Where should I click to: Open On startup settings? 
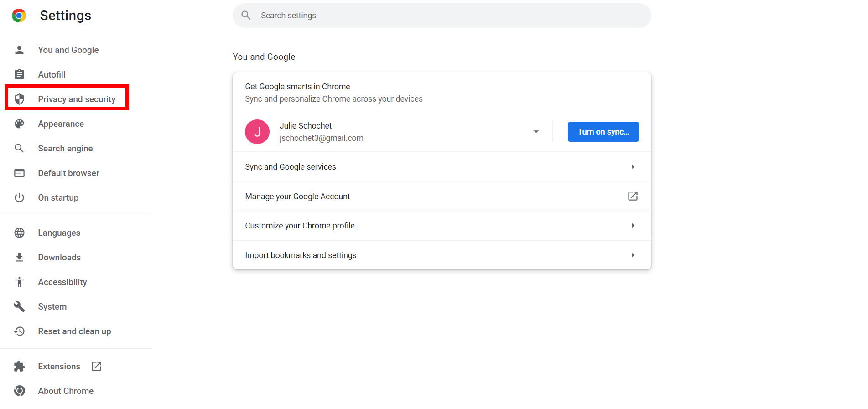coord(58,197)
